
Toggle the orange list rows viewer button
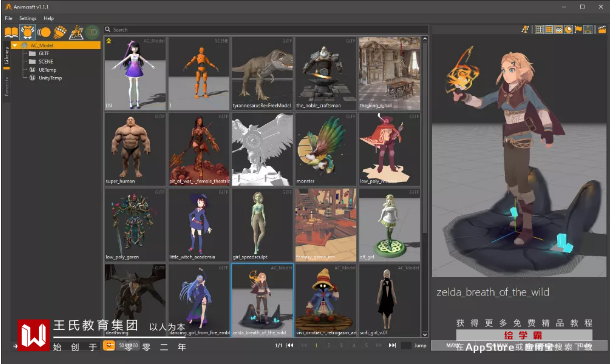tap(549, 29)
